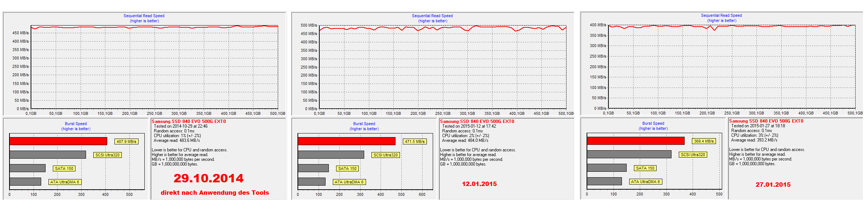Click 'Random access: 0.1ms' in the 2015-01-12 results

463,131
